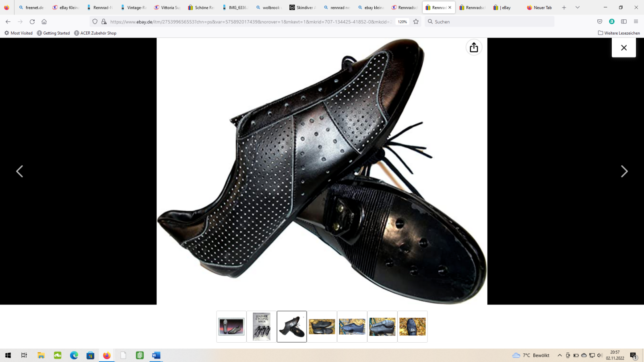Open File Explorer from taskbar
The height and width of the screenshot is (362, 644).
coord(41,355)
